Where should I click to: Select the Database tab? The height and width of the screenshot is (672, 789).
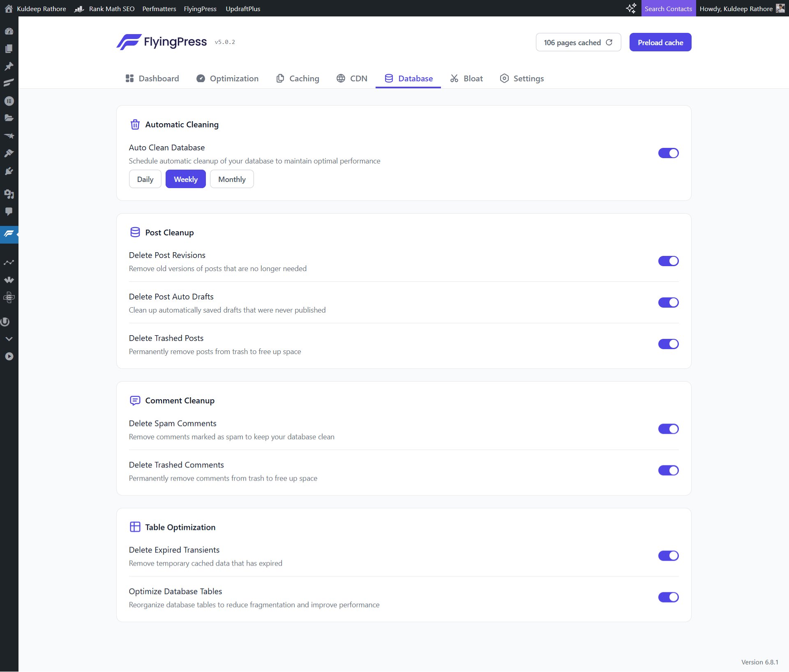pos(408,78)
